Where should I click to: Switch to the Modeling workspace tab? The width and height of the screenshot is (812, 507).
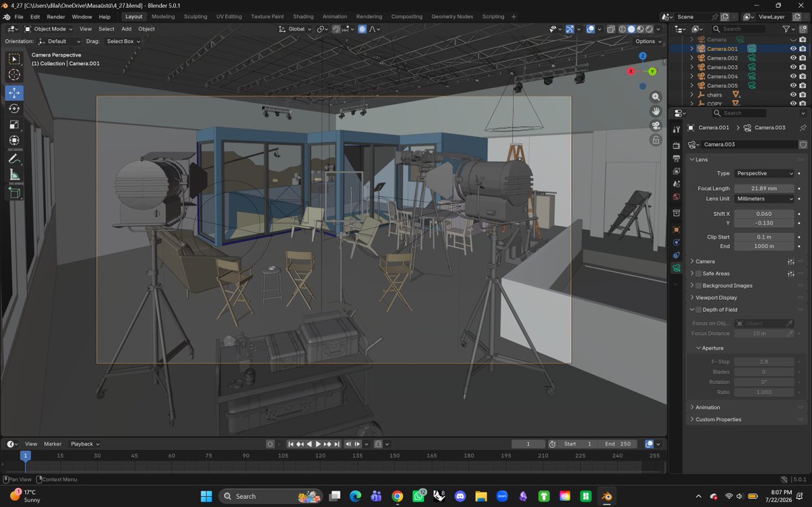click(163, 16)
